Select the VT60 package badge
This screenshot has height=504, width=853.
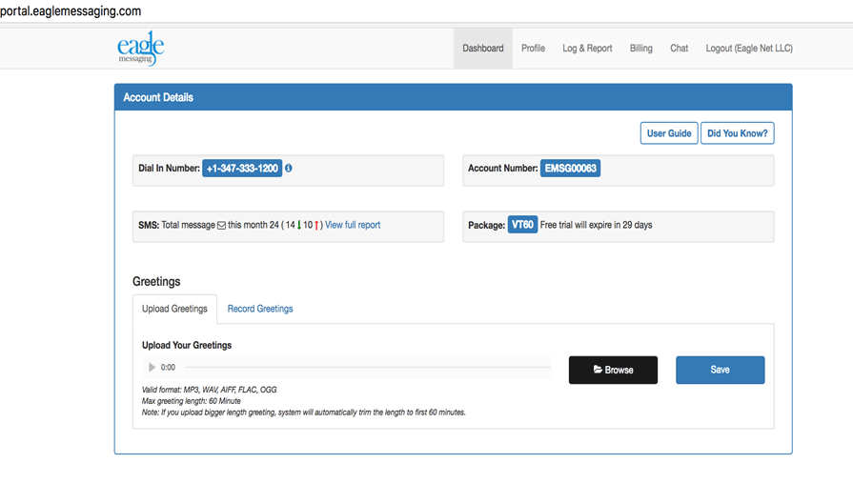tap(522, 226)
